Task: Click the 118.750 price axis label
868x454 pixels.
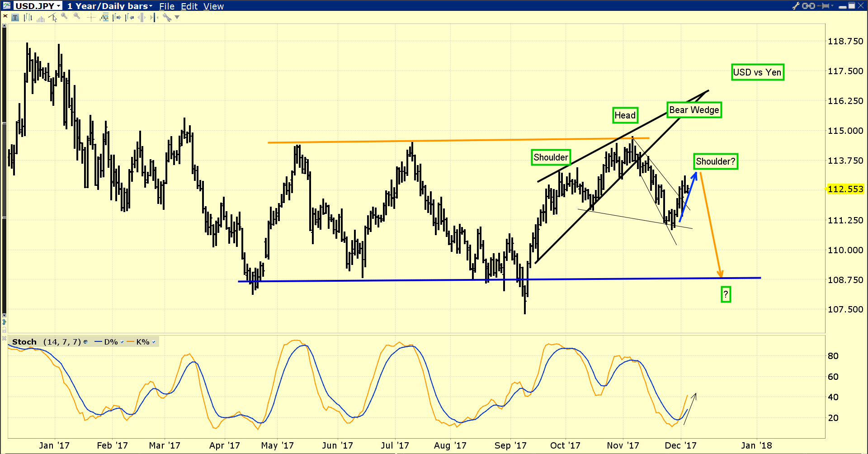Action: click(x=845, y=41)
